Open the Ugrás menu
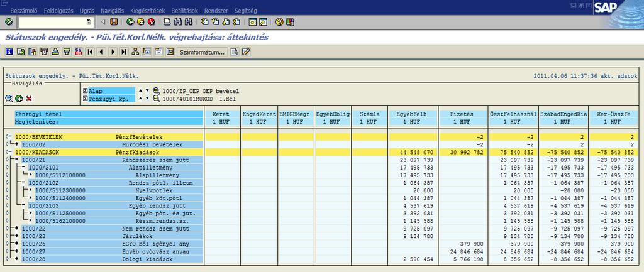The height and width of the screenshot is (272, 644). click(x=86, y=11)
